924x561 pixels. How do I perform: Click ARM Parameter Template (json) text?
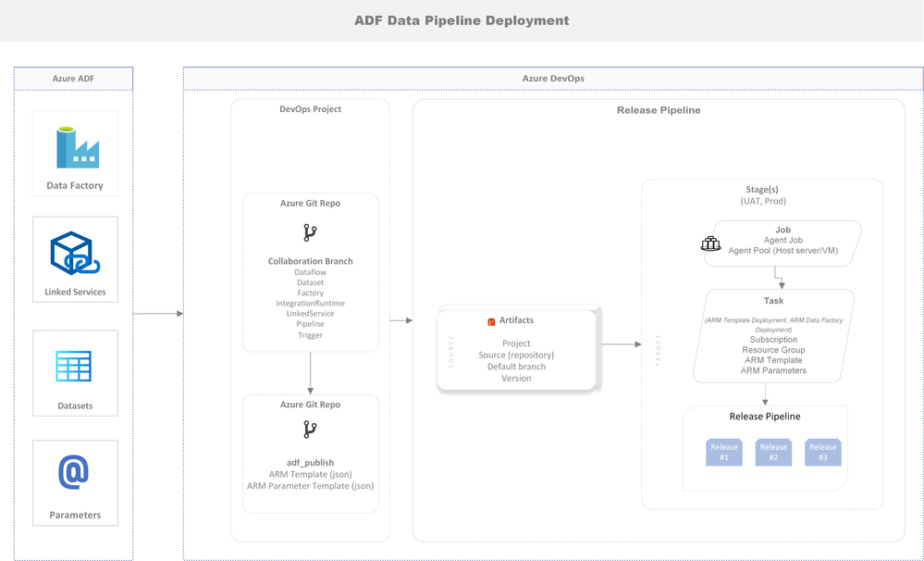click(x=311, y=486)
